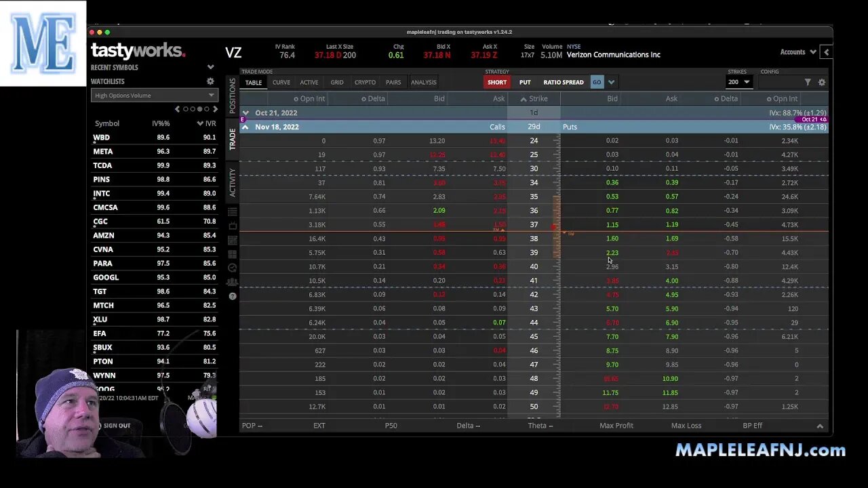Collapse right panel with arrow beside Accounts
The image size is (868, 488).
click(826, 52)
